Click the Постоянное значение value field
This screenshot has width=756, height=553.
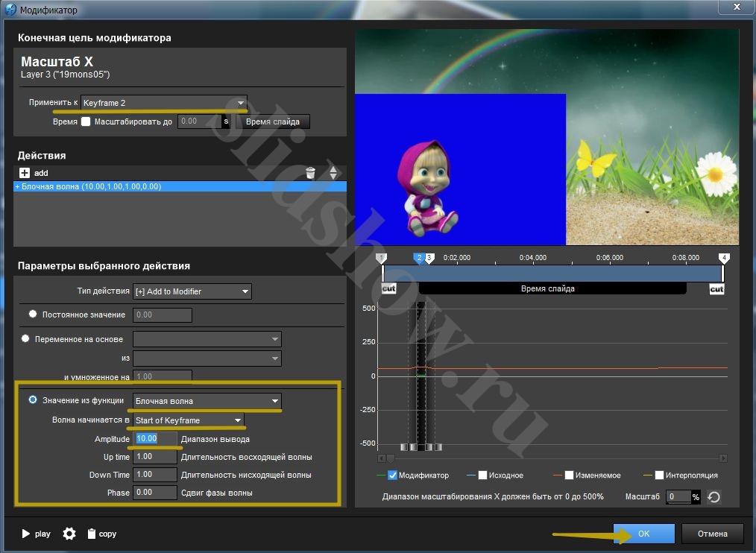tap(162, 315)
